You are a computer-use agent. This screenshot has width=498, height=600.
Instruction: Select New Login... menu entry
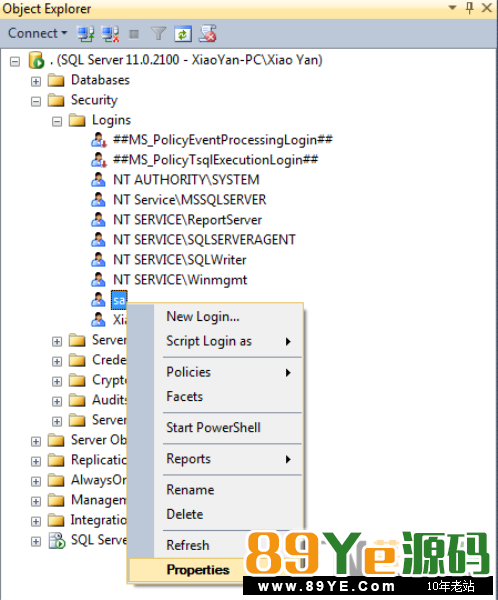click(x=202, y=316)
